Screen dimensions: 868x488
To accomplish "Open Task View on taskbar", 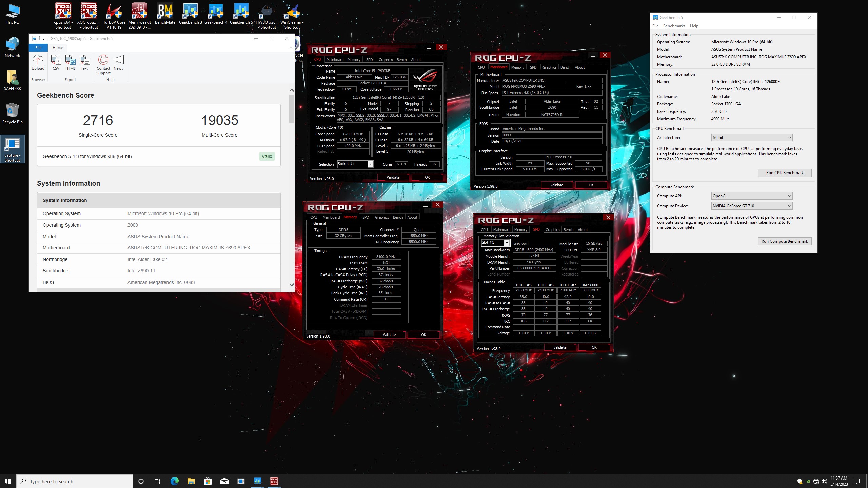I will point(157,481).
